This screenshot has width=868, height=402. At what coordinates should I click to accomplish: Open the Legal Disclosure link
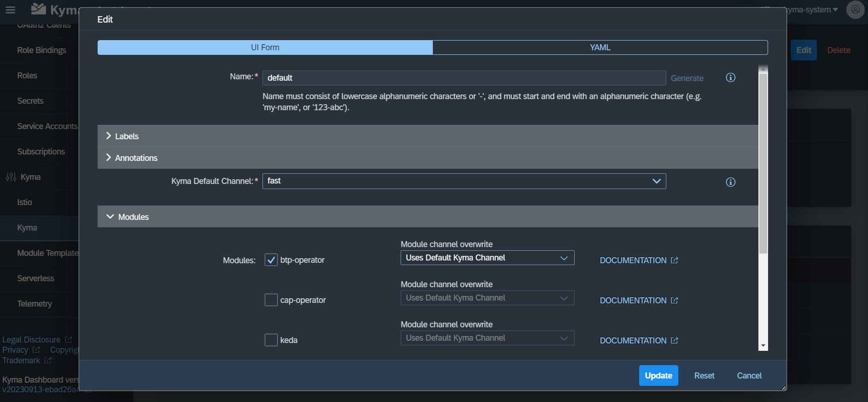pos(31,340)
